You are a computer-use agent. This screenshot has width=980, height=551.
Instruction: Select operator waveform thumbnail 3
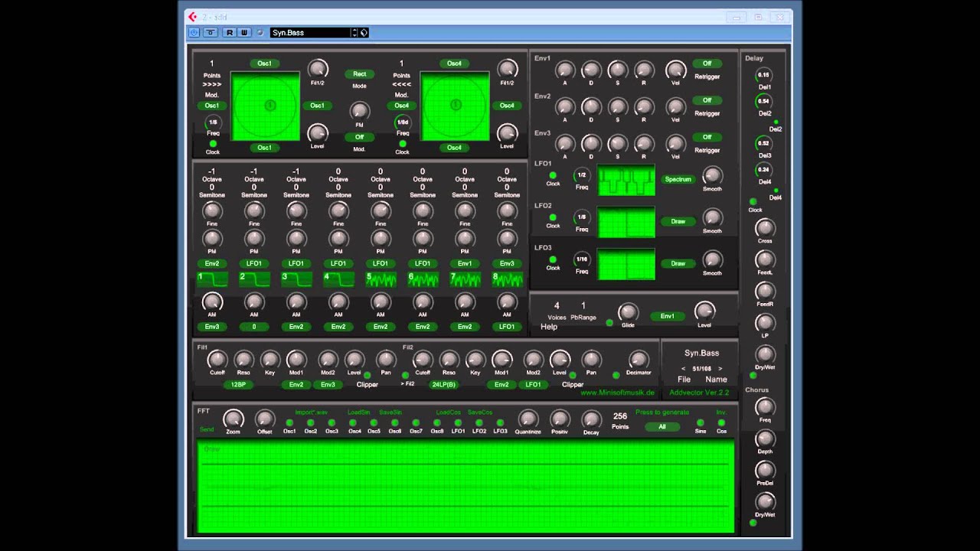[x=296, y=280]
